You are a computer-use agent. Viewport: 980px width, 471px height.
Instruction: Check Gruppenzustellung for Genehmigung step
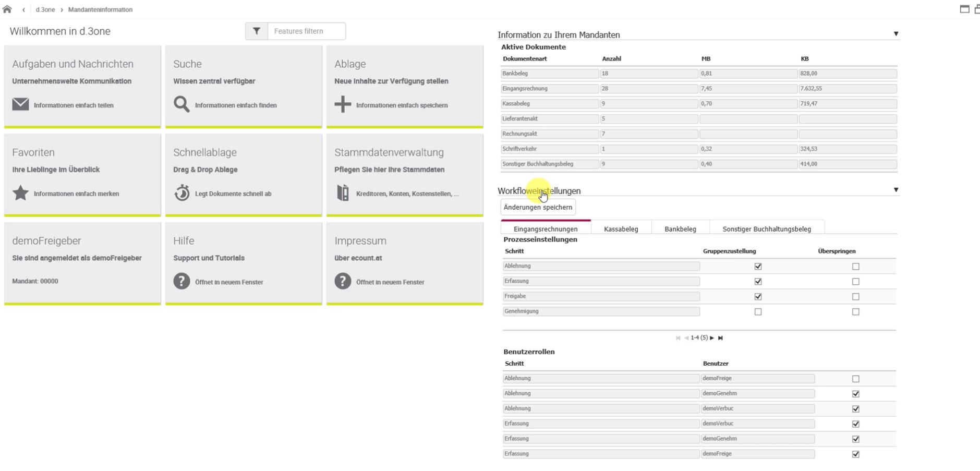tap(758, 312)
